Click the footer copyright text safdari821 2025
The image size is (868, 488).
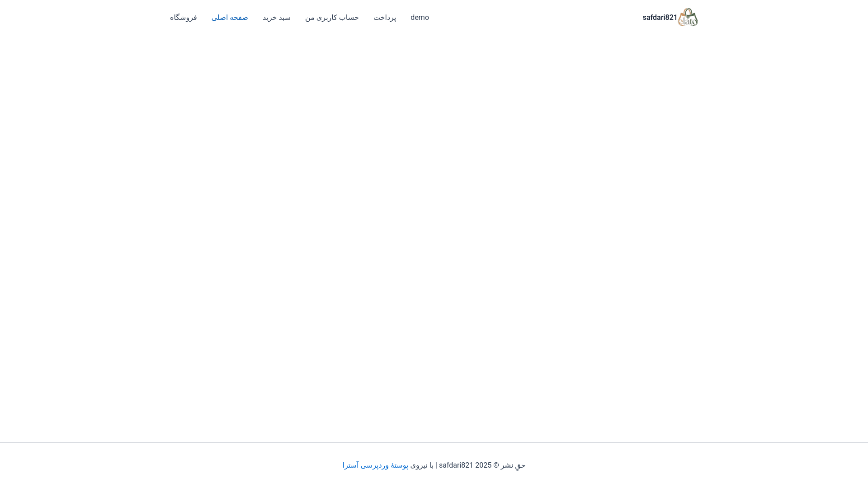click(x=465, y=465)
